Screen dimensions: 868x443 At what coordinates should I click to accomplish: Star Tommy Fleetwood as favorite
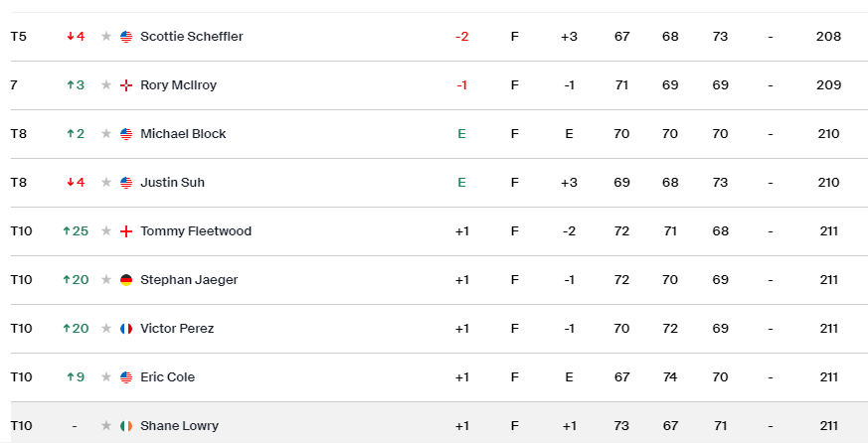[x=106, y=231]
